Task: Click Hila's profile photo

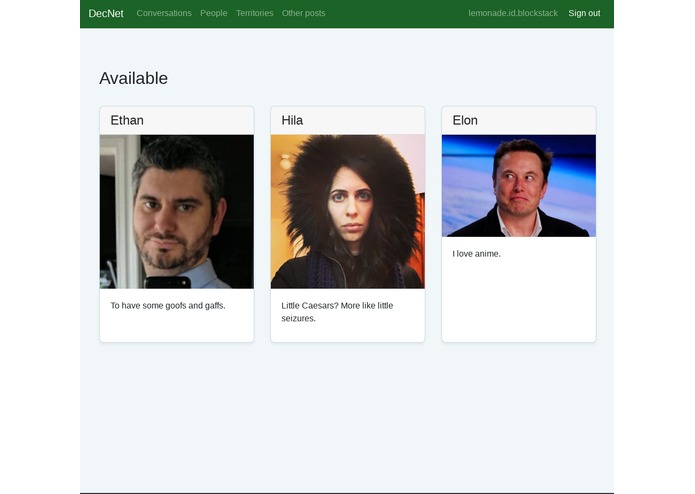Action: coord(348,212)
